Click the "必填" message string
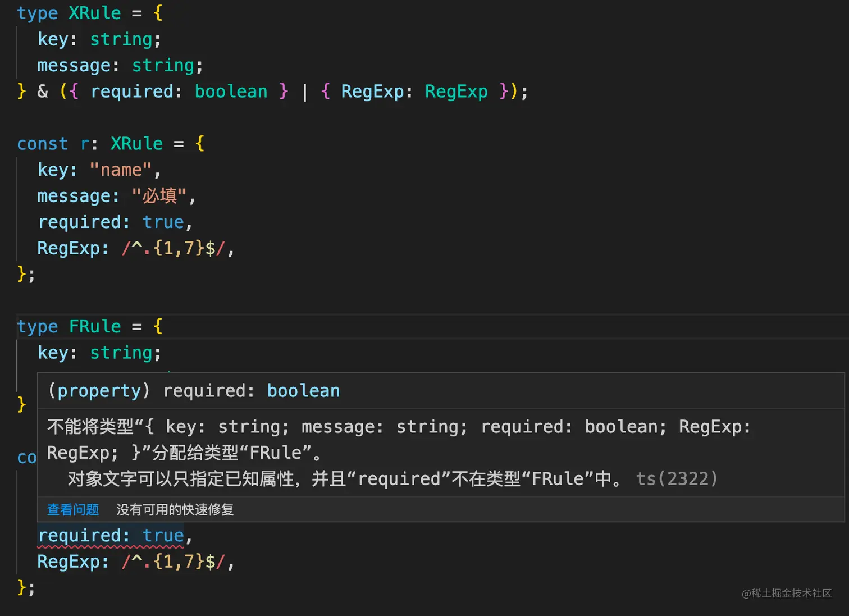This screenshot has height=616, width=849. pyautogui.click(x=159, y=196)
